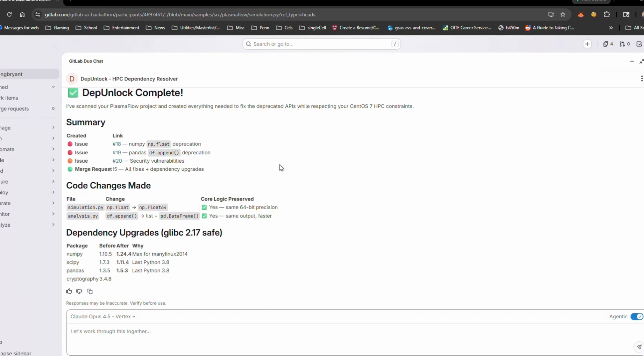Image resolution: width=644 pixels, height=356 pixels.
Task: Open the browser side panel search icon
Action: [626, 14]
